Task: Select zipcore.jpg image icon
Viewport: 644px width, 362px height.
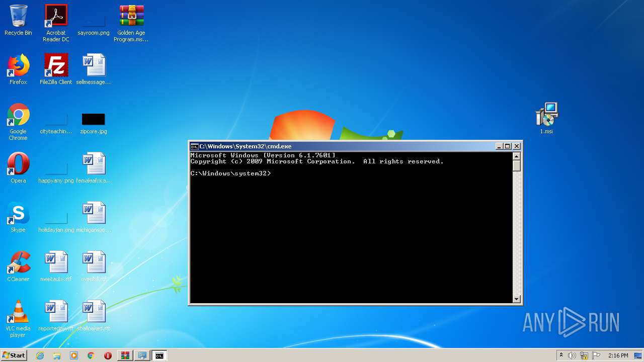Action: (94, 124)
